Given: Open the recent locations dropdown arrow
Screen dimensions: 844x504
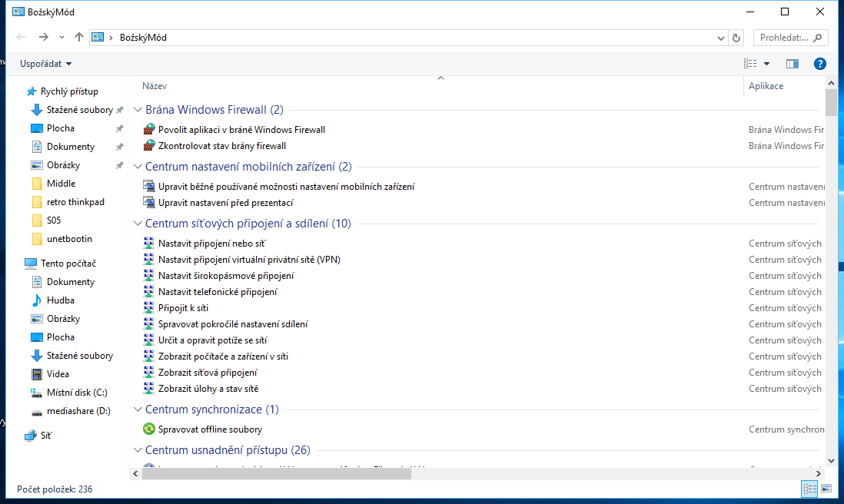Looking at the screenshot, I should 62,37.
